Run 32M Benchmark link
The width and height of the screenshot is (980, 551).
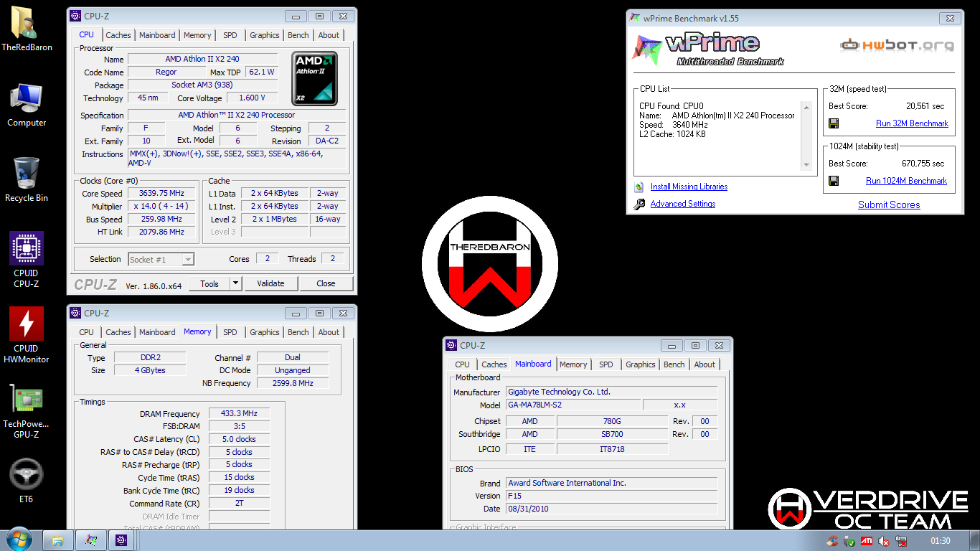click(x=912, y=123)
